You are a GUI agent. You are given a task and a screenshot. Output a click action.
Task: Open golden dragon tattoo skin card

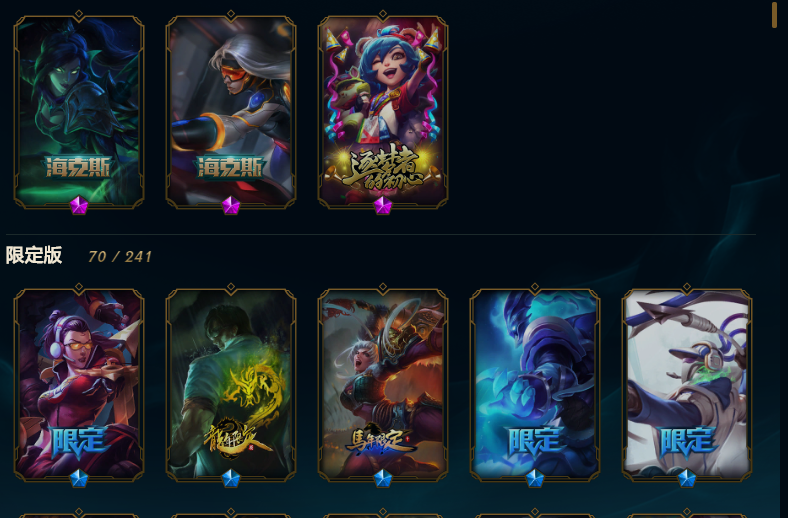coord(231,384)
